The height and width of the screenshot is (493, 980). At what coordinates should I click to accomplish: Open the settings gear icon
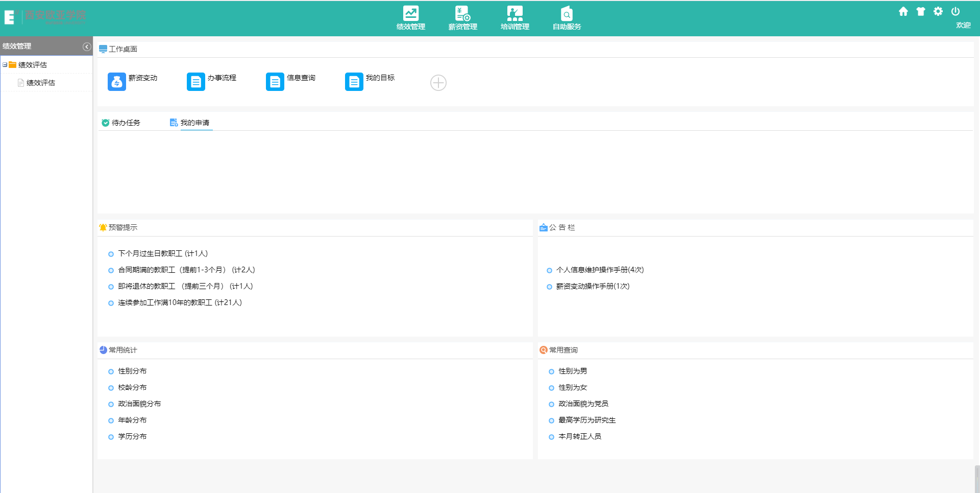[938, 11]
